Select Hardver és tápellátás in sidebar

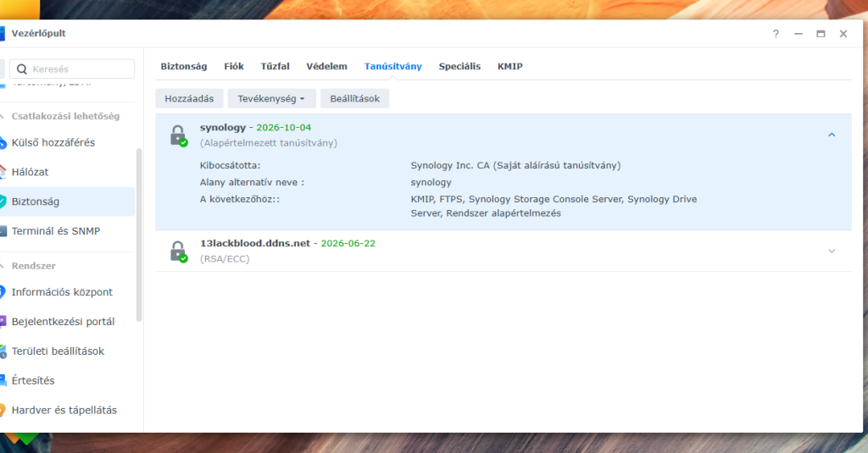tap(64, 410)
